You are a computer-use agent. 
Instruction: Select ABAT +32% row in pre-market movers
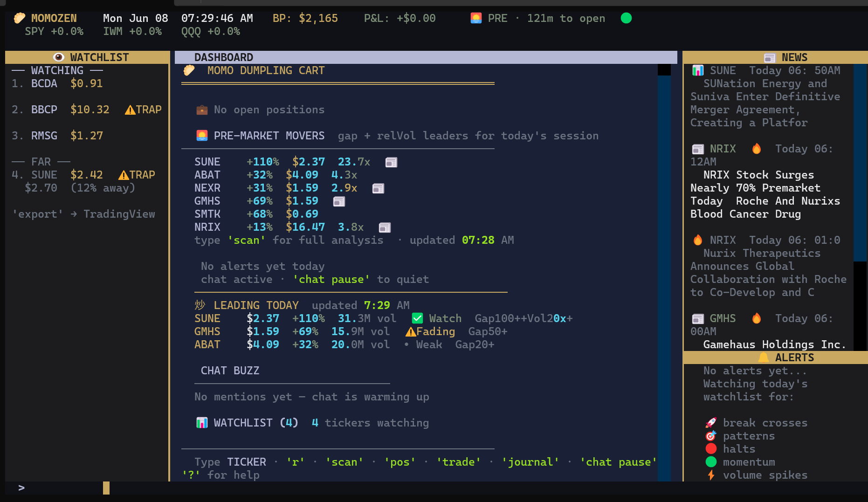pyautogui.click(x=276, y=175)
